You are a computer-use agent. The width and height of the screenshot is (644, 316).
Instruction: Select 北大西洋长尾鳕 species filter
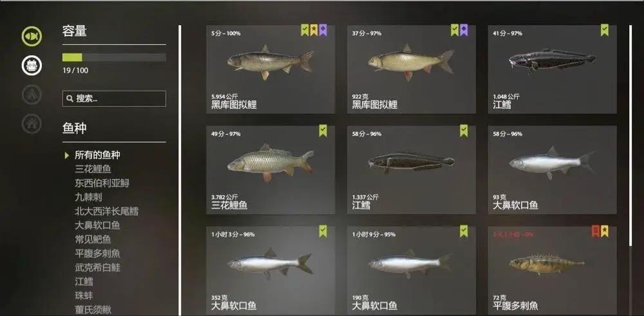coord(106,211)
